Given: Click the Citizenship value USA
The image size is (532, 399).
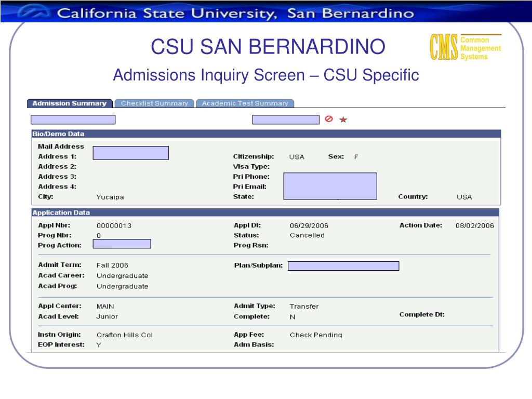Looking at the screenshot, I should (297, 157).
